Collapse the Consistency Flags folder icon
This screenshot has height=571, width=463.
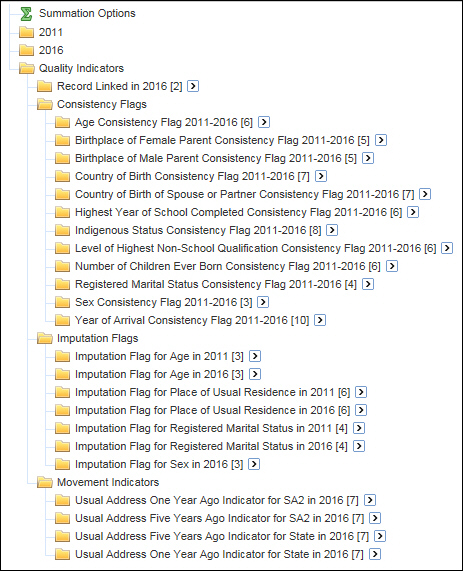point(45,104)
